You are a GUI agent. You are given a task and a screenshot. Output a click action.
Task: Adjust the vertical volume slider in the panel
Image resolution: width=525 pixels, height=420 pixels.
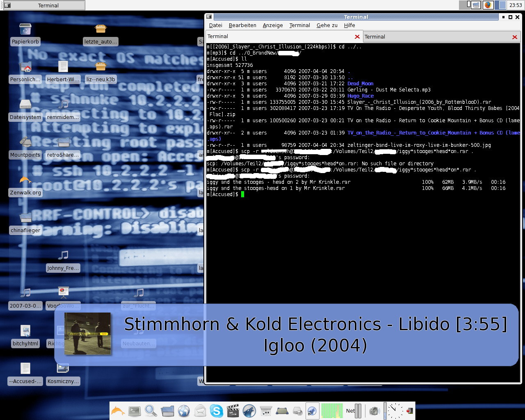pyautogui.click(x=385, y=411)
